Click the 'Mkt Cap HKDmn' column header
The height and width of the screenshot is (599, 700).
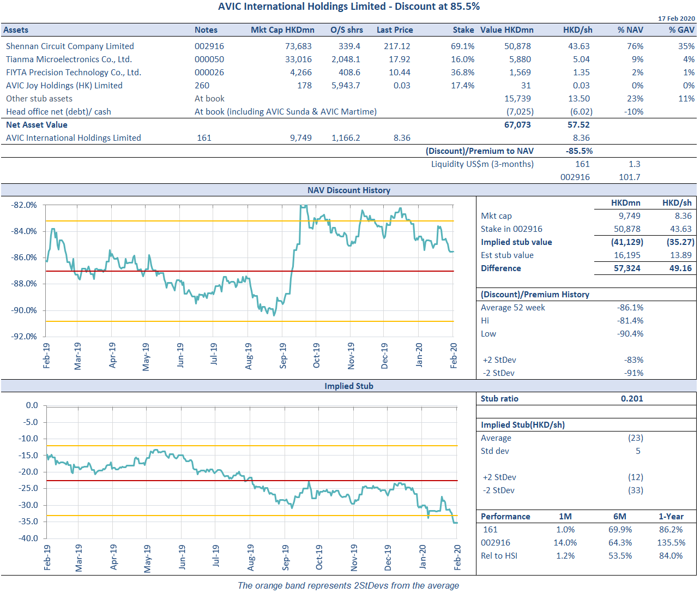pyautogui.click(x=282, y=30)
